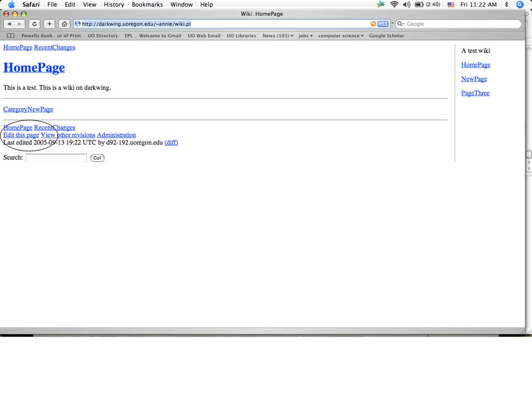Click the green leaf menu bar icon
Screen dimensions: 532x399
click(381, 4)
